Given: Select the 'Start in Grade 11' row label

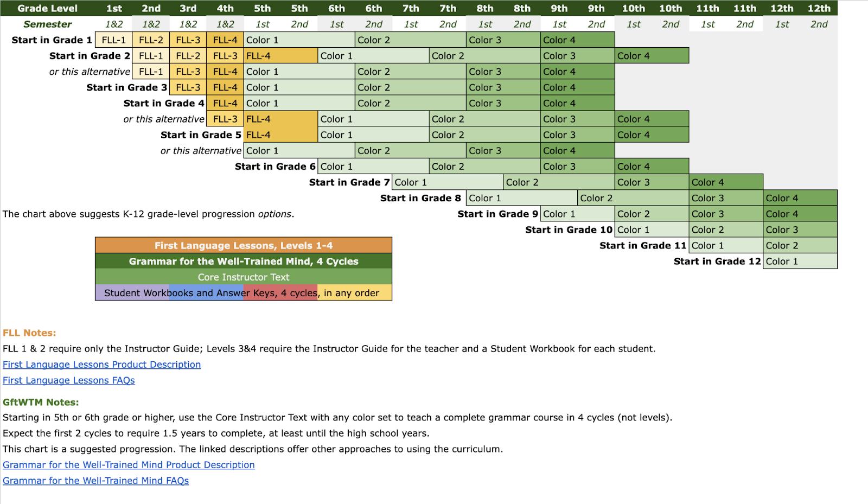Looking at the screenshot, I should (x=643, y=245).
